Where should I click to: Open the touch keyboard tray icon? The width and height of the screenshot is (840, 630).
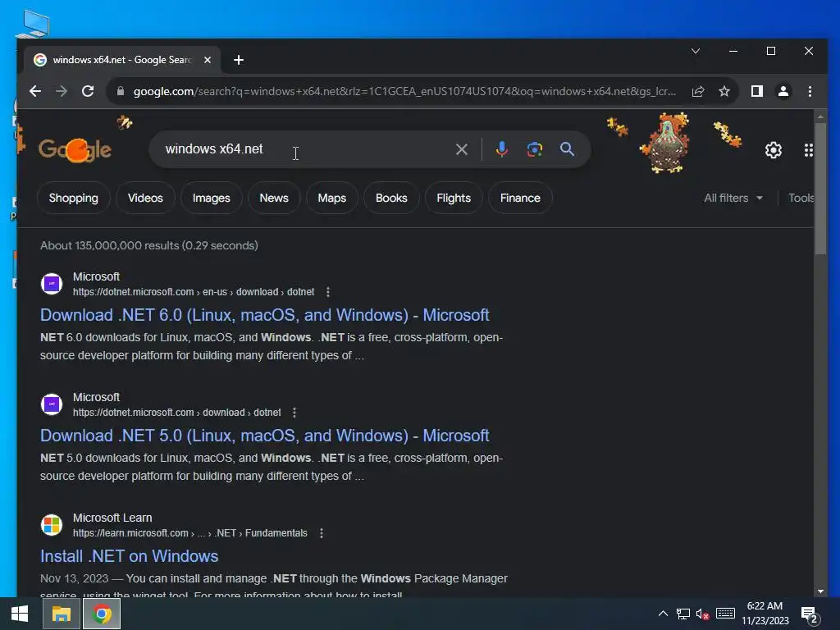click(725, 614)
